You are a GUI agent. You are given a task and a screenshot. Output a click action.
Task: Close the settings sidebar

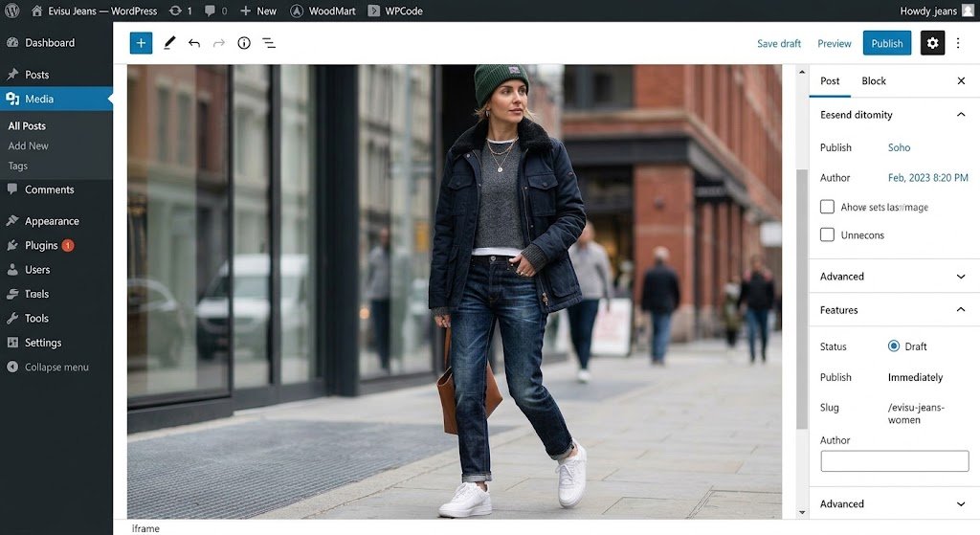pyautogui.click(x=961, y=81)
